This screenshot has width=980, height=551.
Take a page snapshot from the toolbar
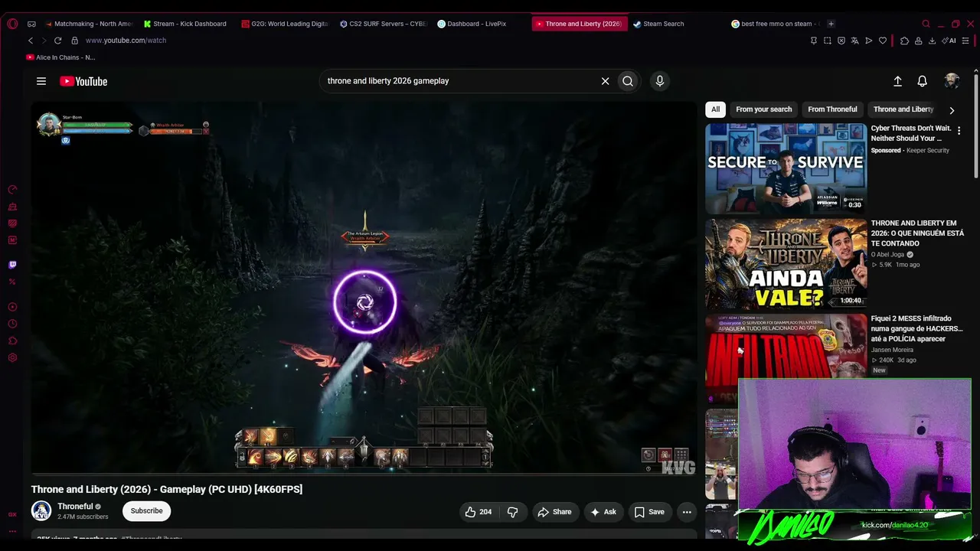click(827, 41)
